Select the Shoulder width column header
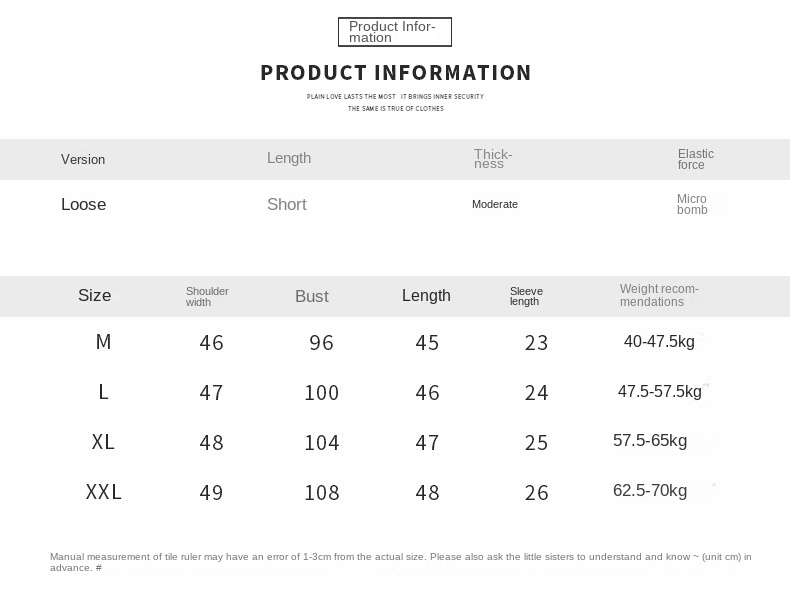 pos(207,297)
